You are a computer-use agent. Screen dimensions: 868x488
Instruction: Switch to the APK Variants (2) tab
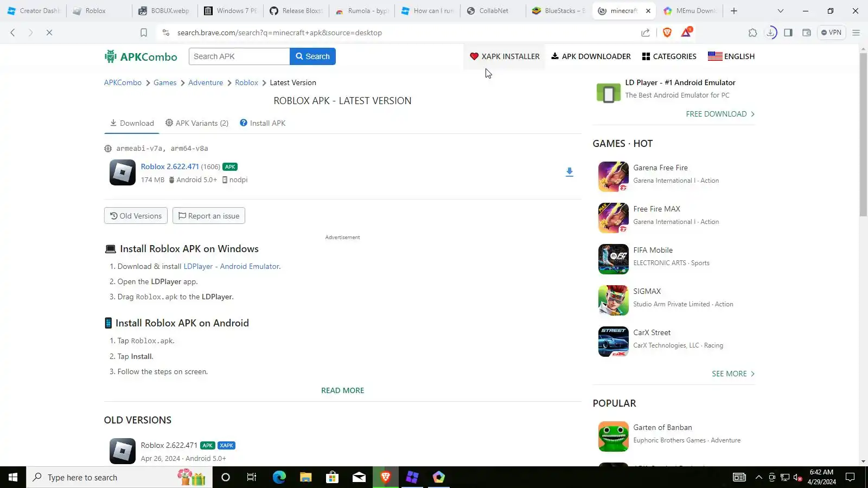coord(197,123)
